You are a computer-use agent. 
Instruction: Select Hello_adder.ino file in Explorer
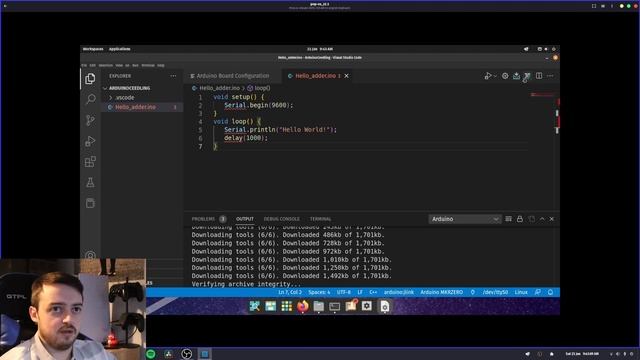(x=142, y=107)
